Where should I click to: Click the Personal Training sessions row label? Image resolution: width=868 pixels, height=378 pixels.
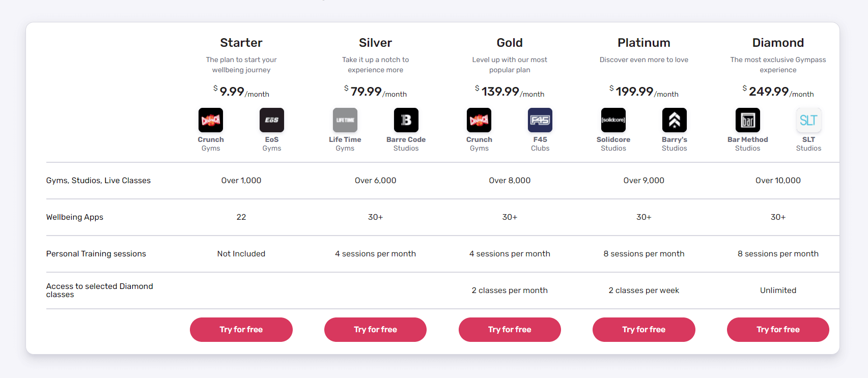pos(96,254)
